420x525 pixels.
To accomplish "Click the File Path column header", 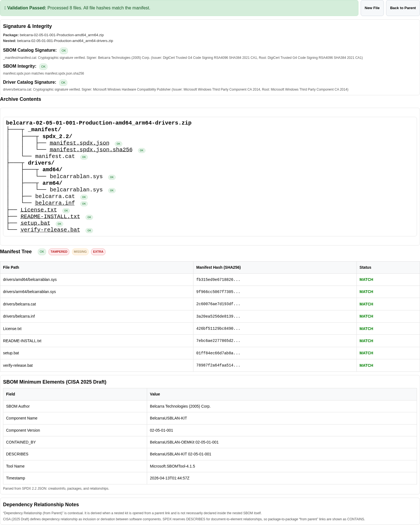I will (97, 267).
